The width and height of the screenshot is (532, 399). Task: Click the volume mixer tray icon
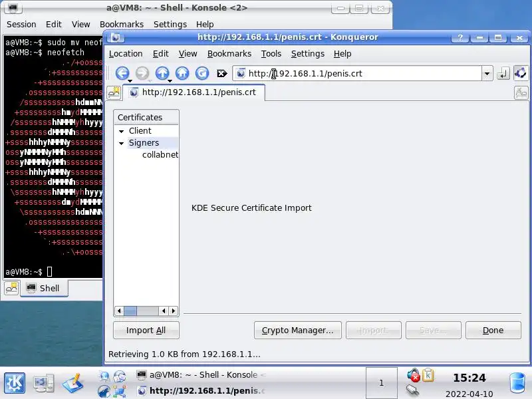[413, 375]
